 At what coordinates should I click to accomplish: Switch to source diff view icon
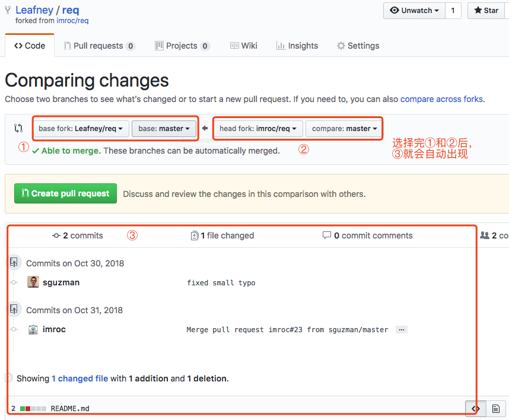coord(475,408)
